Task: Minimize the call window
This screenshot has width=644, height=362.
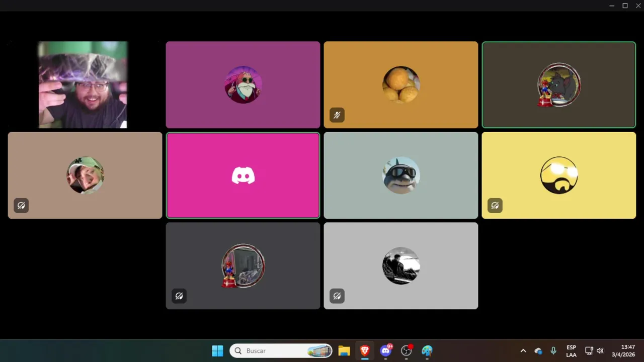Action: pos(612,6)
